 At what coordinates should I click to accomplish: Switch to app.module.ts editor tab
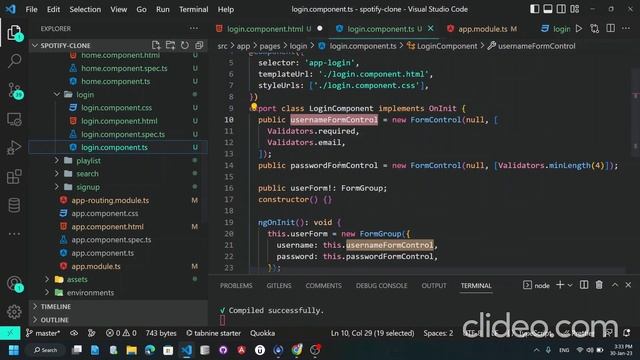pyautogui.click(x=483, y=29)
